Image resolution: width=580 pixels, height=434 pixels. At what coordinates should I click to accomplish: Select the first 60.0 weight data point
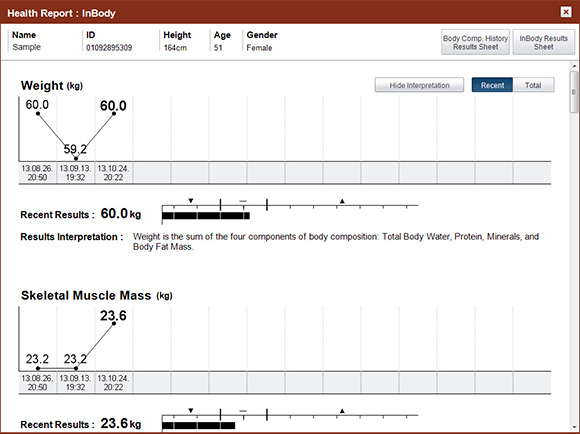[x=38, y=114]
